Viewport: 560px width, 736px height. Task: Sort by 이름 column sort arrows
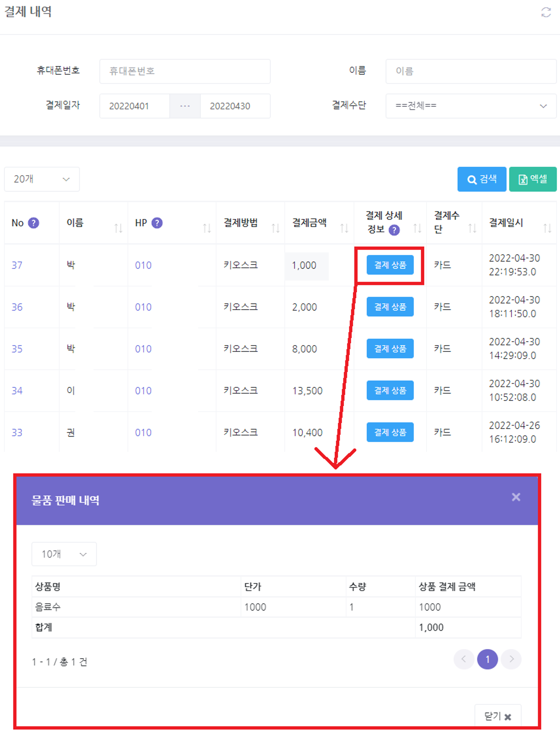[x=118, y=228]
